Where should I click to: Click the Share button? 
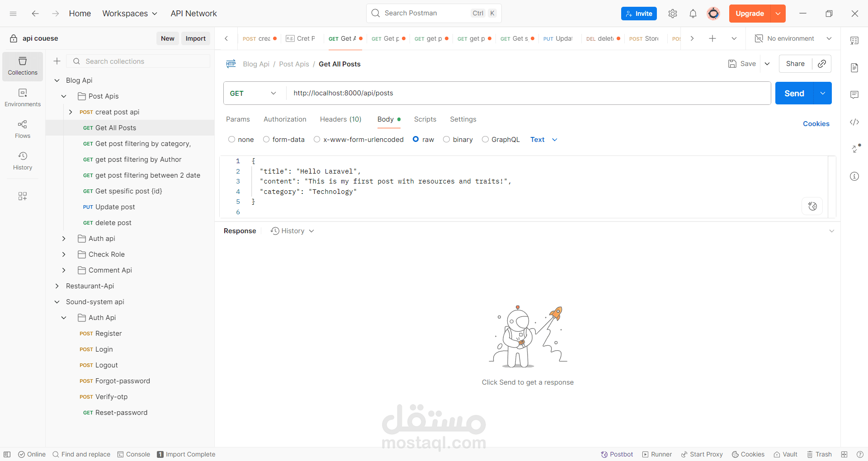795,64
